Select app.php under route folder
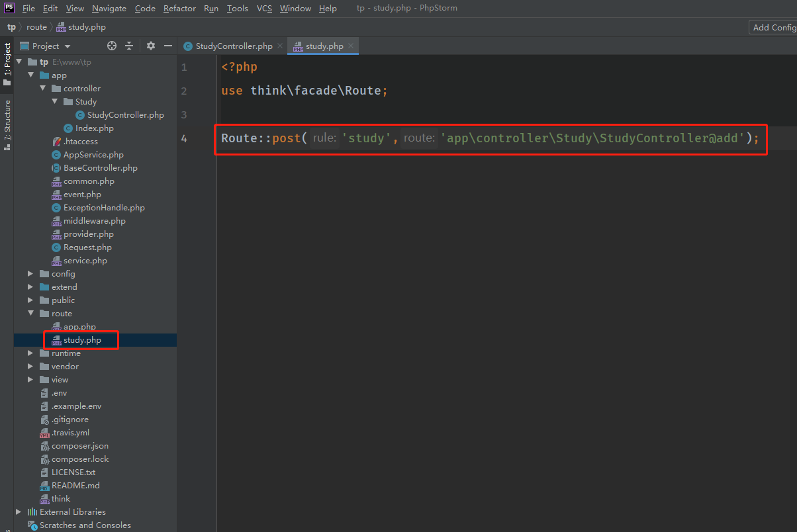797x532 pixels. (73, 326)
